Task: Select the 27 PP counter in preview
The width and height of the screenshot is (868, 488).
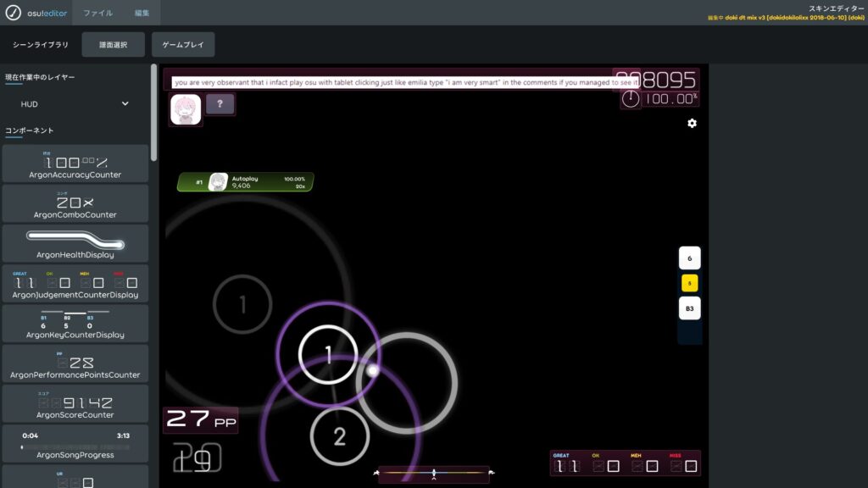Action: pyautogui.click(x=201, y=419)
